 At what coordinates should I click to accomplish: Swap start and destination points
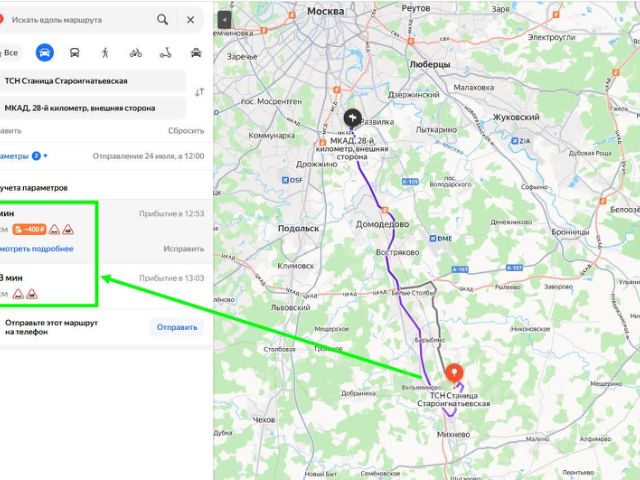(199, 92)
